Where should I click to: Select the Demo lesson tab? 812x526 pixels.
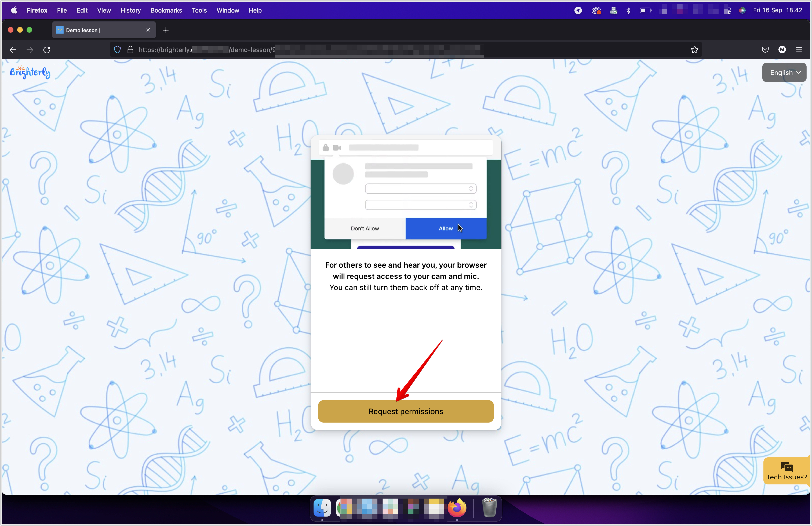104,30
